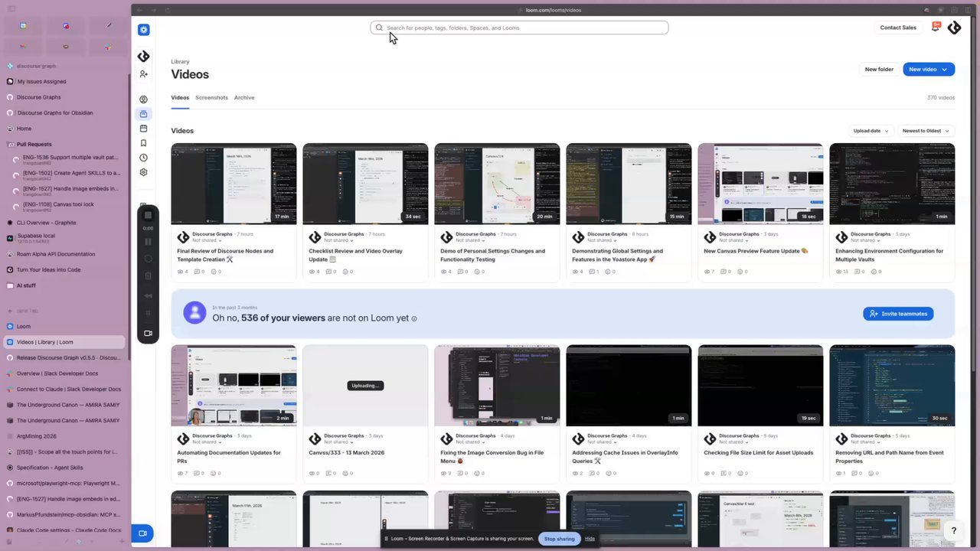The image size is (980, 551).
Task: Open the bookmark Watch Later icon
Action: coord(143,143)
